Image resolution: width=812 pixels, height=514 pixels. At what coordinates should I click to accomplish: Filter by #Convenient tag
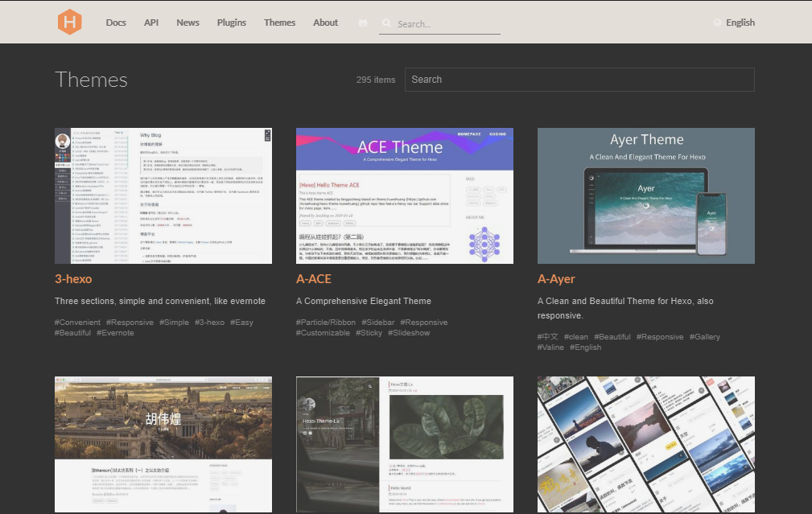coord(78,322)
